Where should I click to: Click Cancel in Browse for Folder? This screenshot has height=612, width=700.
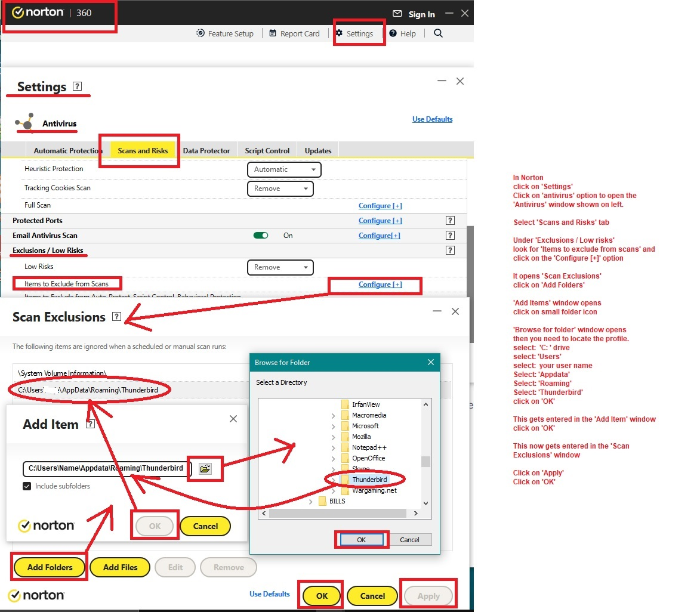pos(409,540)
